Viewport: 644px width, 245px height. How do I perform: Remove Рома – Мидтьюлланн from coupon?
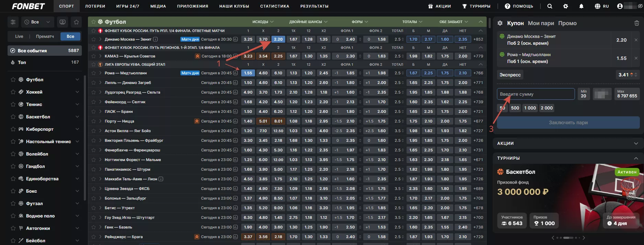click(636, 58)
